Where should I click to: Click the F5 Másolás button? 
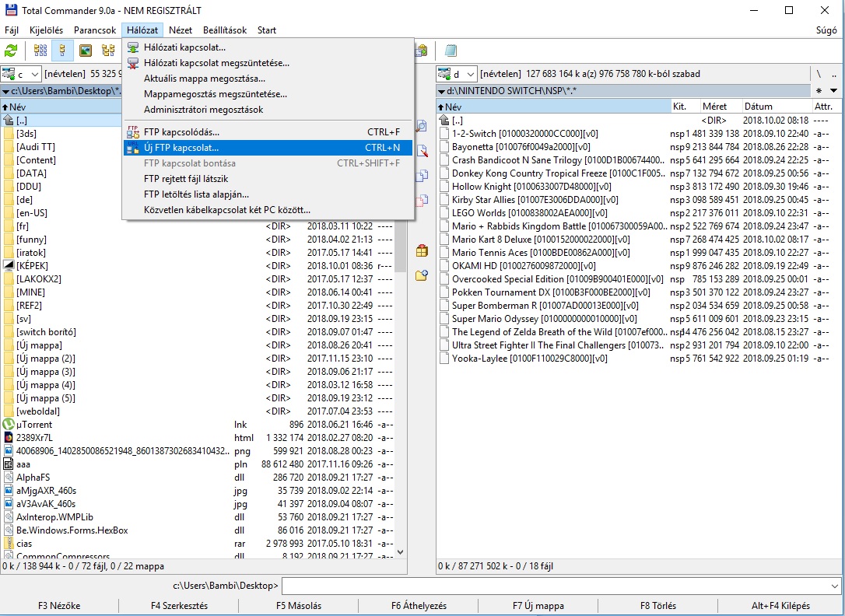[299, 606]
